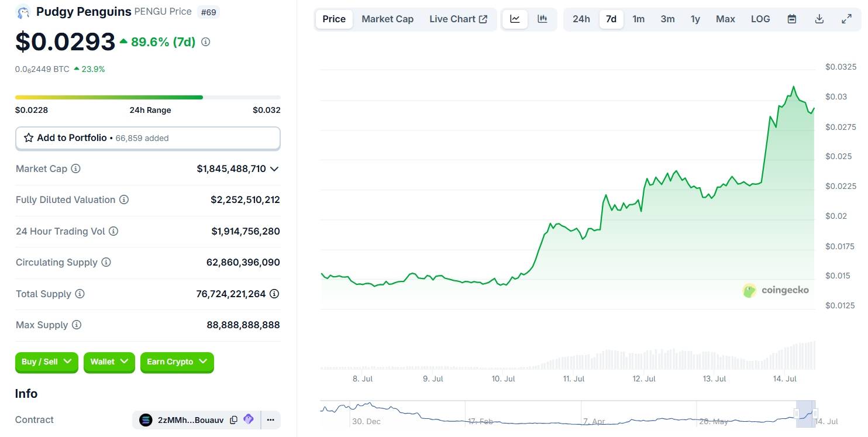Click the Solana chain icon in contract
The width and height of the screenshot is (868, 437).
pos(146,419)
